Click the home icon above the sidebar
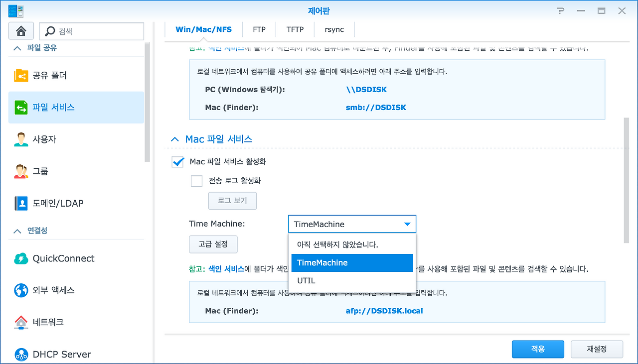The height and width of the screenshot is (364, 638). click(x=20, y=30)
